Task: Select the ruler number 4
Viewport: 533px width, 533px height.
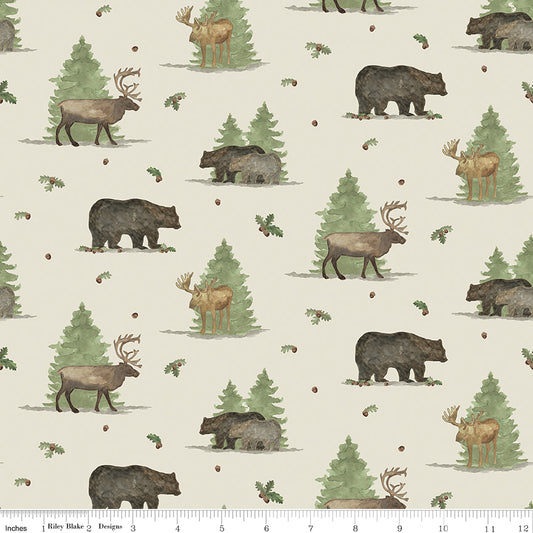Action: pos(177,529)
